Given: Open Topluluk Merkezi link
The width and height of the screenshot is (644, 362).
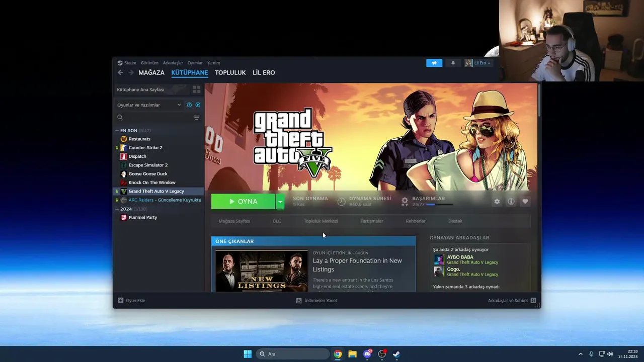Looking at the screenshot, I should point(321,221).
